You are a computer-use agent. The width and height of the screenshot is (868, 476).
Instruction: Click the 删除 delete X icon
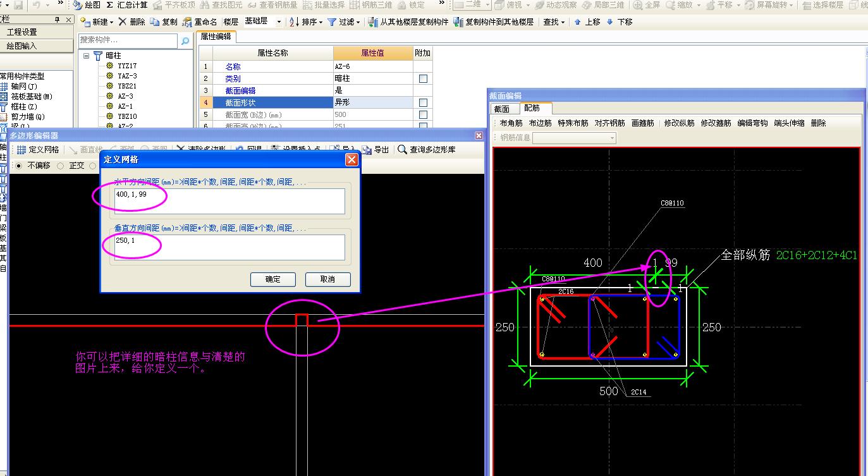click(x=122, y=22)
